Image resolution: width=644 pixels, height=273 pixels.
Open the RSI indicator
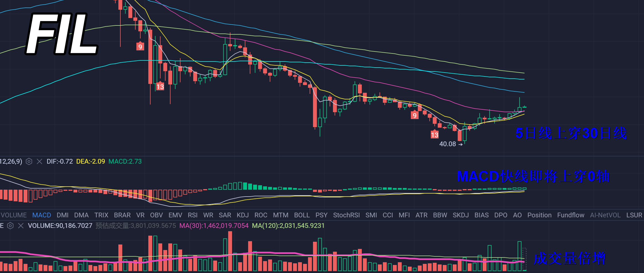tap(193, 215)
